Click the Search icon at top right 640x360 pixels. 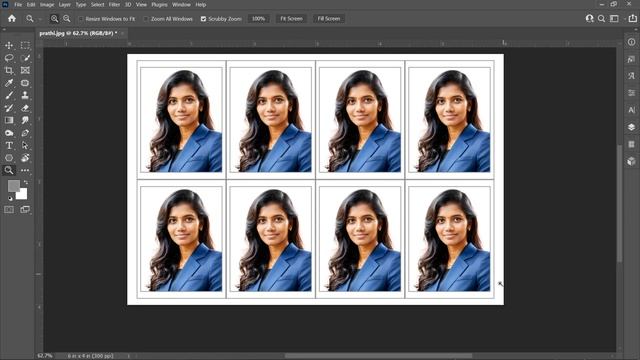601,19
